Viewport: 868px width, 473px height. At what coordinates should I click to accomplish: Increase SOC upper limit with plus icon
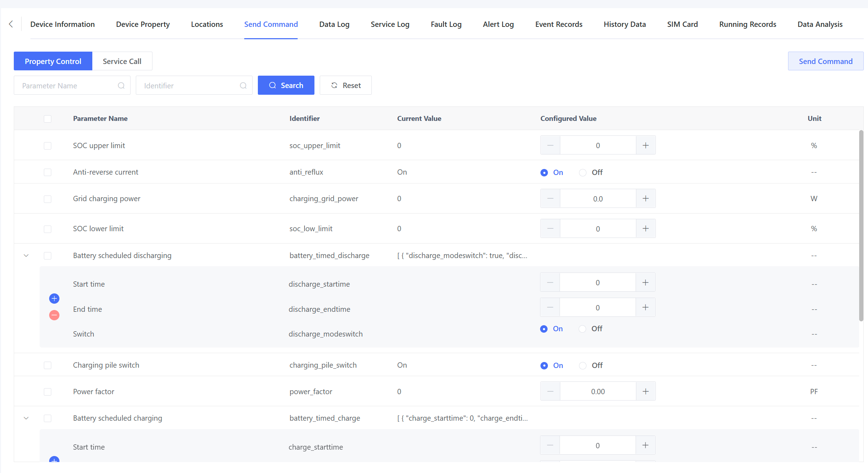point(646,145)
